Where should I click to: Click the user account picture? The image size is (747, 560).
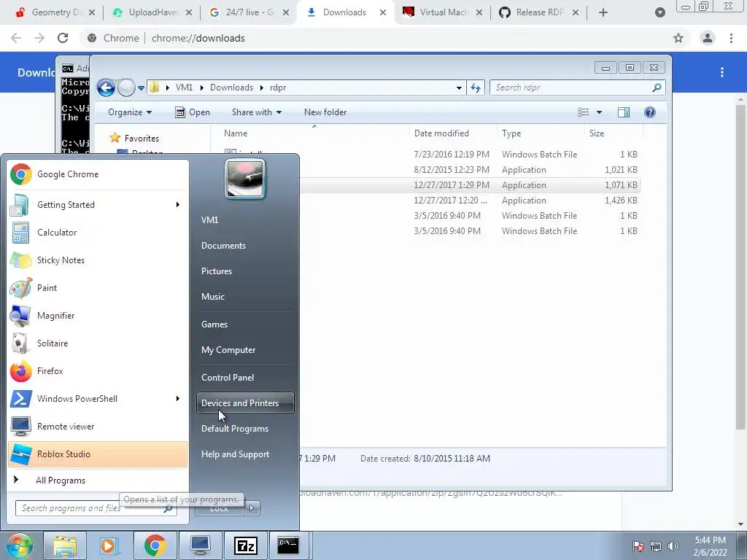[x=245, y=179]
